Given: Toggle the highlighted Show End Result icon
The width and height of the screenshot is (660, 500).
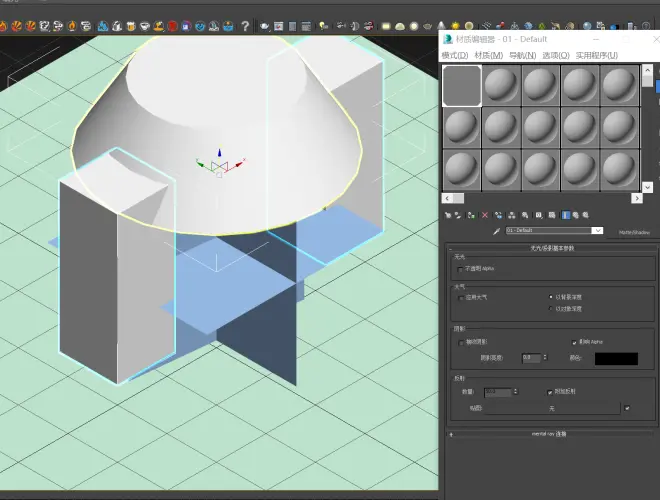Looking at the screenshot, I should tap(566, 215).
